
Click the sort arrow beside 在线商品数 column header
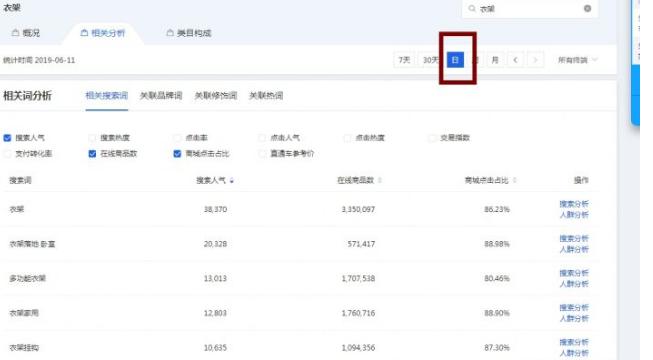coord(379,180)
